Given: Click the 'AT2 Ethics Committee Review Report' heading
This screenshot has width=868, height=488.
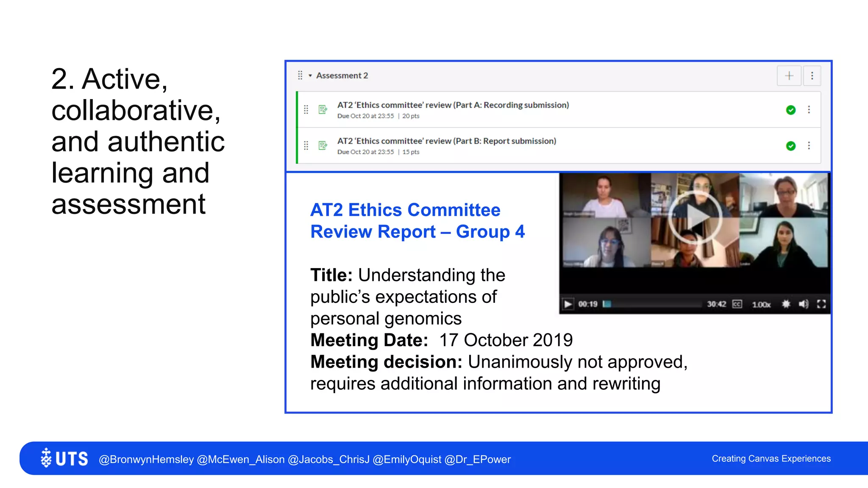Looking at the screenshot, I should click(x=417, y=221).
